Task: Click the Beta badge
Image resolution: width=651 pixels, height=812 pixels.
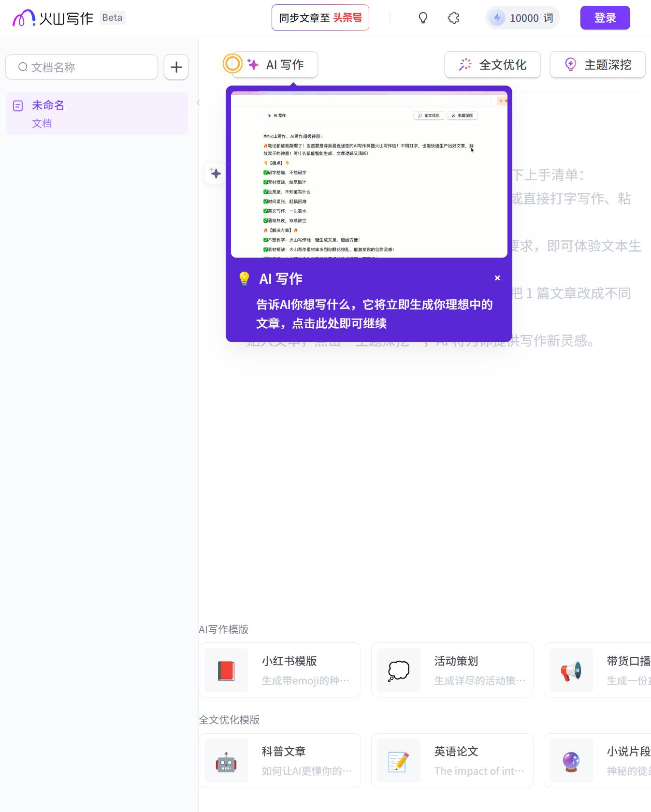Action: pyautogui.click(x=112, y=18)
